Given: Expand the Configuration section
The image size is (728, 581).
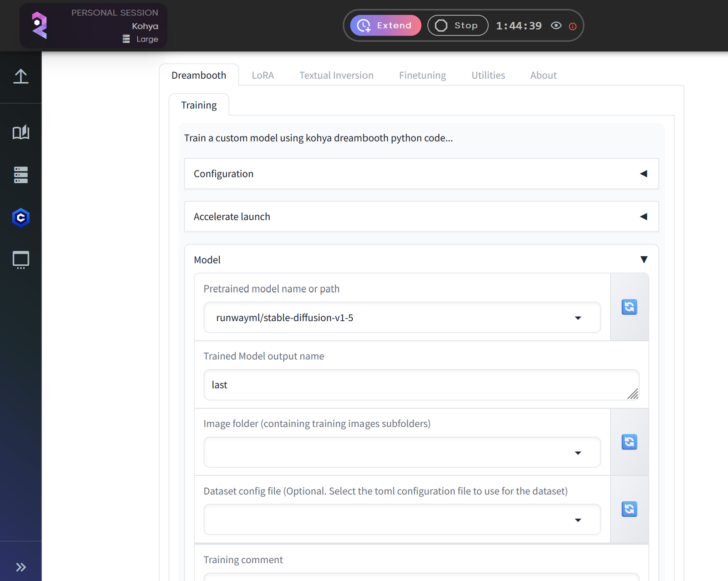Looking at the screenshot, I should [x=421, y=174].
